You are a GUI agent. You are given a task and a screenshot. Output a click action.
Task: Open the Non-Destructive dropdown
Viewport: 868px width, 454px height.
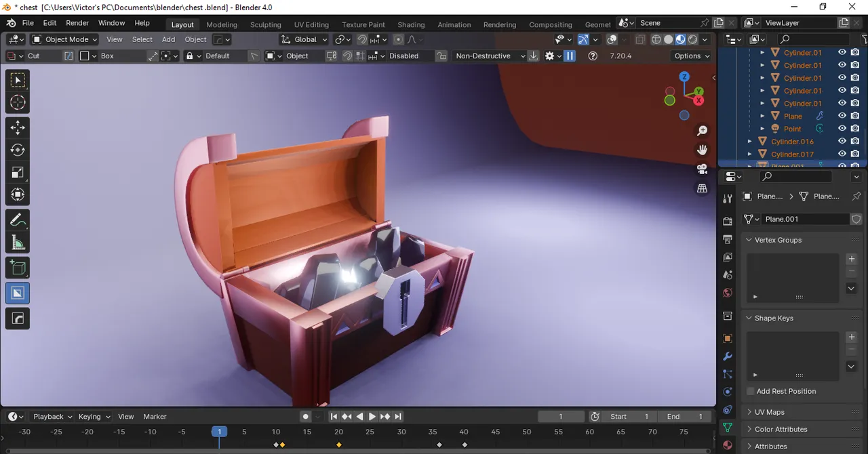(x=490, y=56)
